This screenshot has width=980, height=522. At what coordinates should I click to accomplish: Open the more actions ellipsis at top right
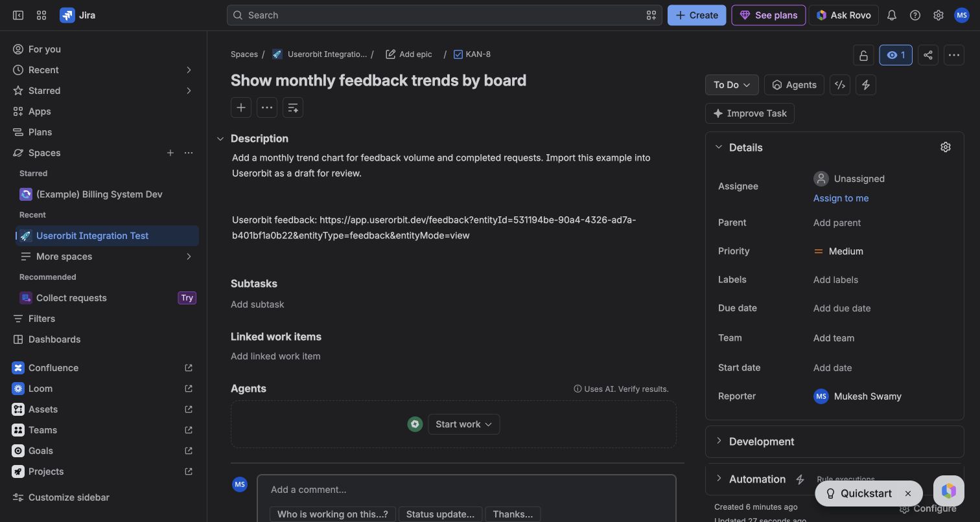tap(954, 55)
